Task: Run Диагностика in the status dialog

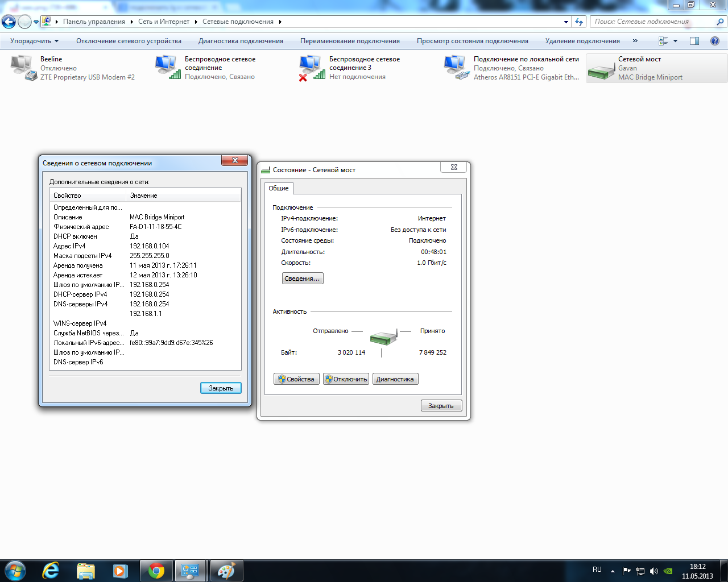Action: tap(395, 379)
